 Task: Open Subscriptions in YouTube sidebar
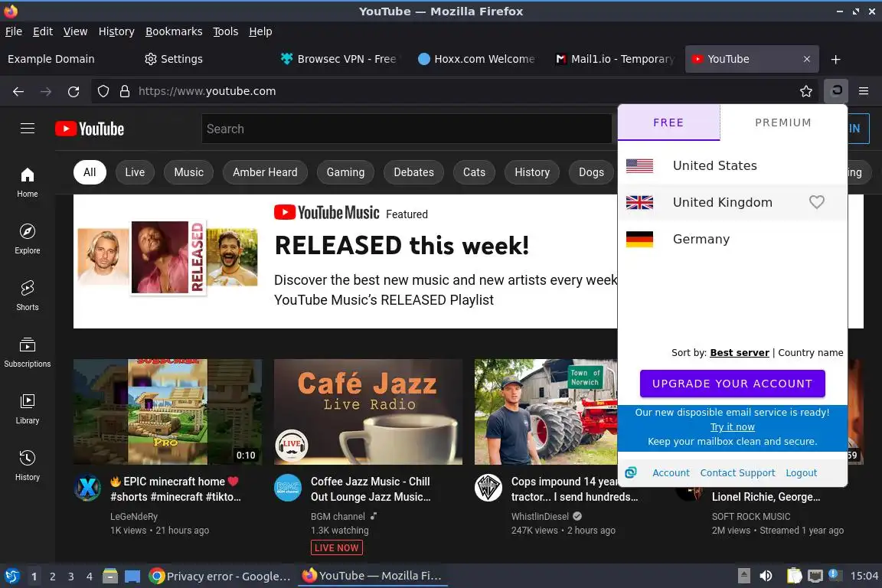click(27, 353)
